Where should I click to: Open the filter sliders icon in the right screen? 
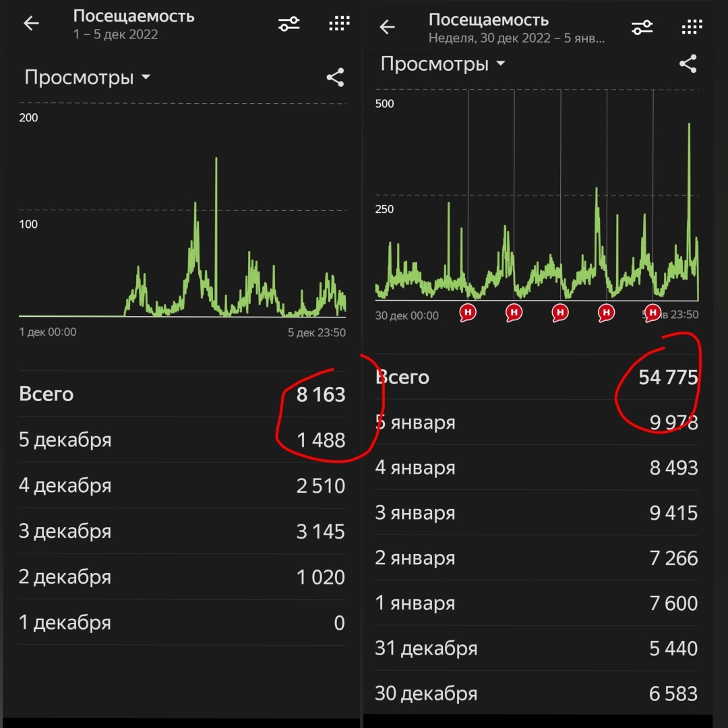click(642, 28)
